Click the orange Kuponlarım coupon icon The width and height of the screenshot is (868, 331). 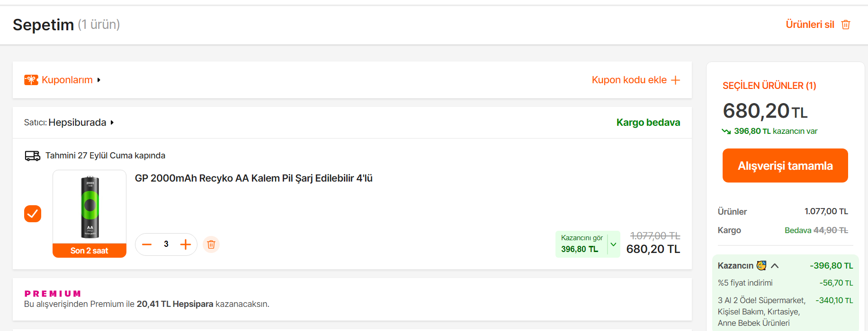click(31, 80)
